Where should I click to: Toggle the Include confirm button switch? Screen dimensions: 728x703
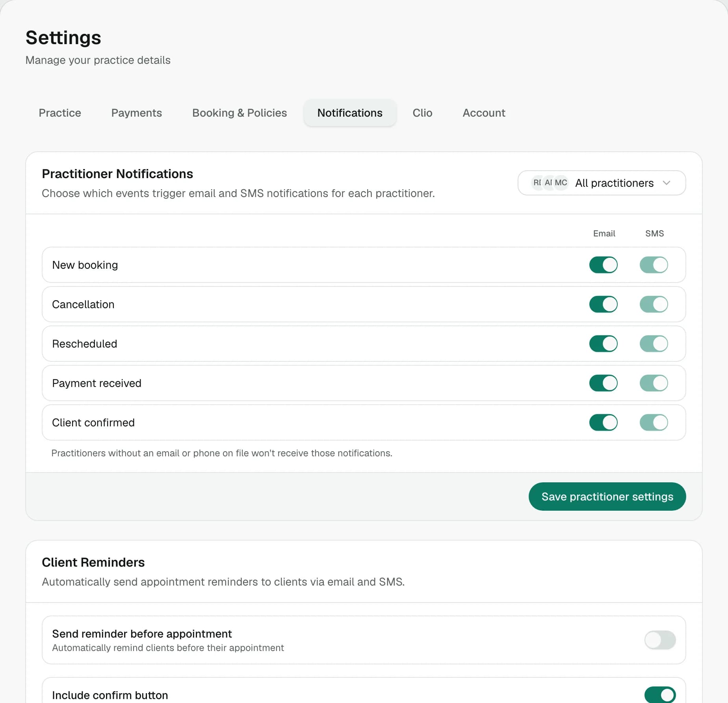click(x=660, y=695)
